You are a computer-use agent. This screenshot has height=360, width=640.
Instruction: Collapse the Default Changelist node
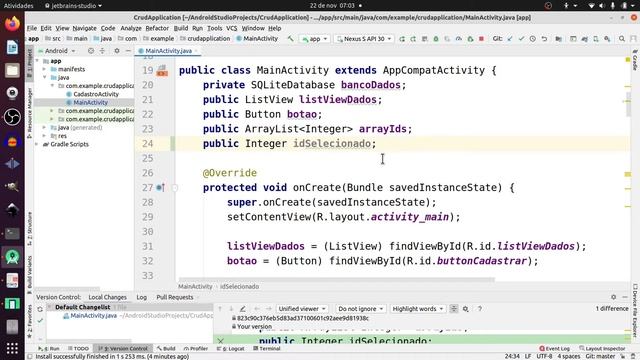click(x=49, y=307)
